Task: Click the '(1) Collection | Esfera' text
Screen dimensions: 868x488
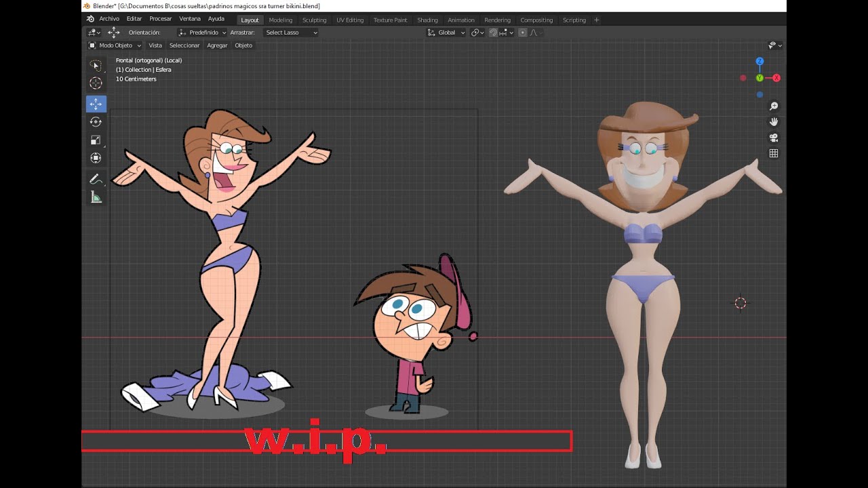Action: pyautogui.click(x=143, y=70)
